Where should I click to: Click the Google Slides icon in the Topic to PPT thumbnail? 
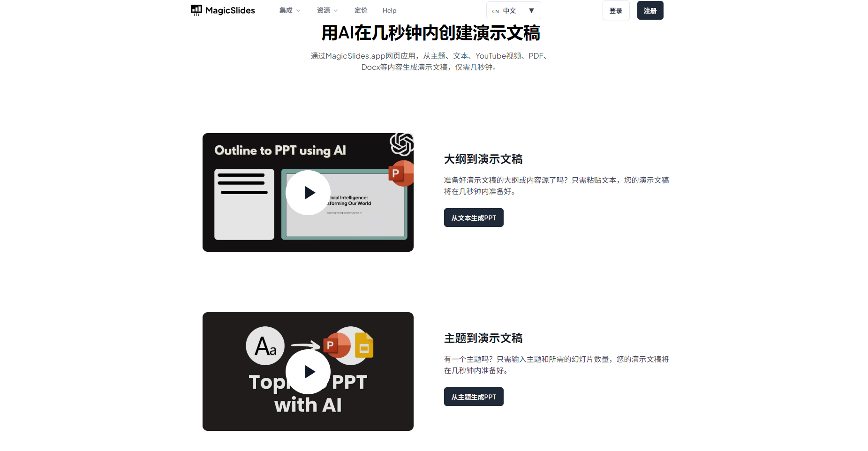364,346
